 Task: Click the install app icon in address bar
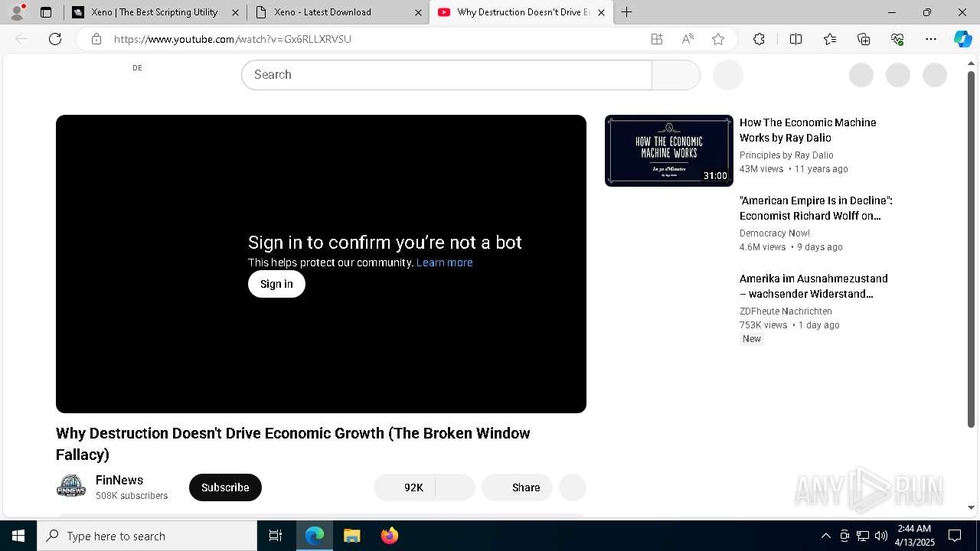click(657, 39)
